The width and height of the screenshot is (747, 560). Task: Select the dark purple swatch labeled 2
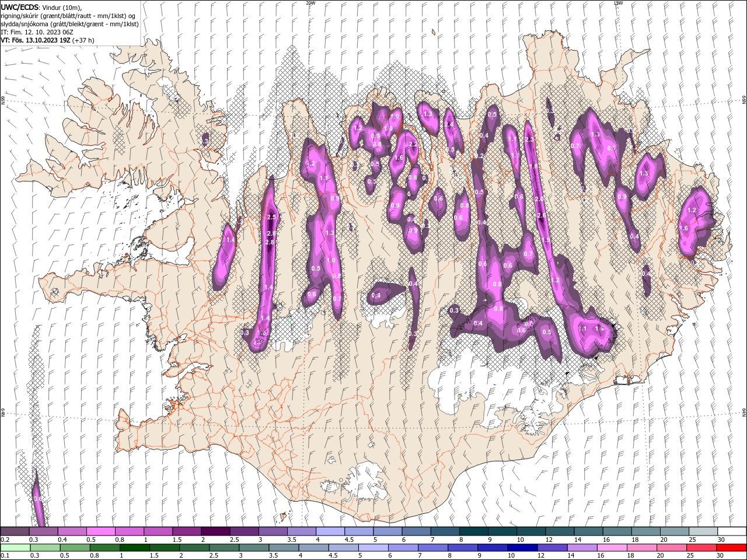tap(215, 531)
